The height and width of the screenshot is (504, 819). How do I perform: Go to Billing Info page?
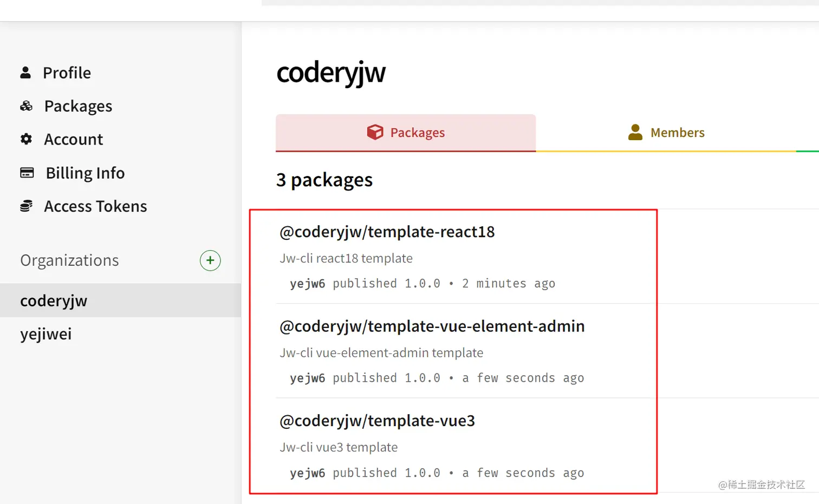coord(85,173)
